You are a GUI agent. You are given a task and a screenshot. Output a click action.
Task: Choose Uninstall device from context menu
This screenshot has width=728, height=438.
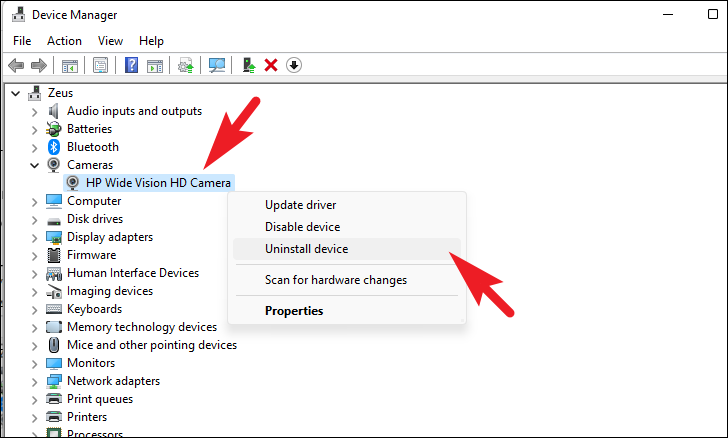pyautogui.click(x=306, y=249)
